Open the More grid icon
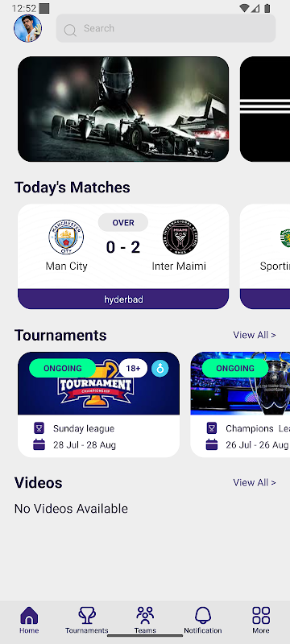Screen dimensions: 290x644 (x=261, y=615)
